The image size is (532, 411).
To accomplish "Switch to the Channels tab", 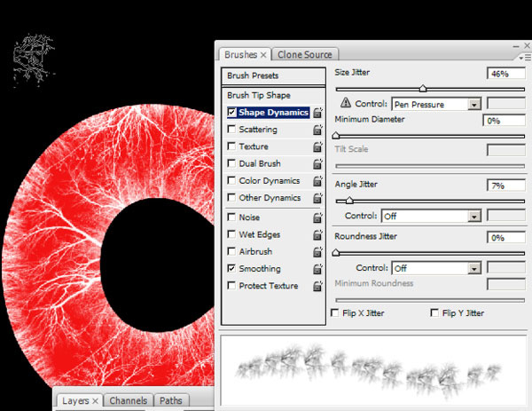I will coord(129,401).
